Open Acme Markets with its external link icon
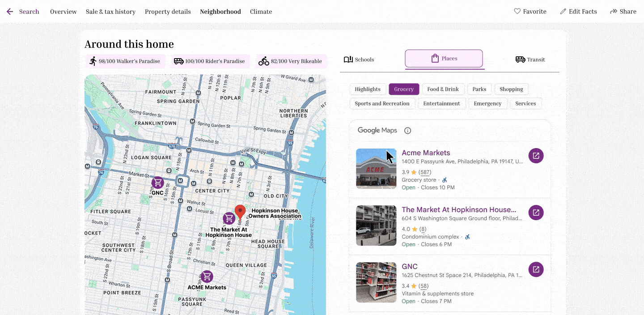The image size is (644, 315). coord(536,155)
